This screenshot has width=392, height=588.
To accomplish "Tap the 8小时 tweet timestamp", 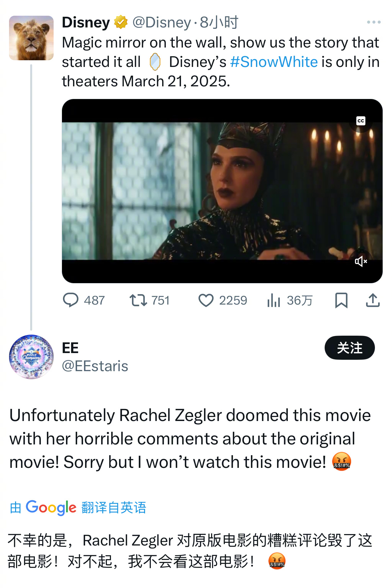I will coord(219,22).
